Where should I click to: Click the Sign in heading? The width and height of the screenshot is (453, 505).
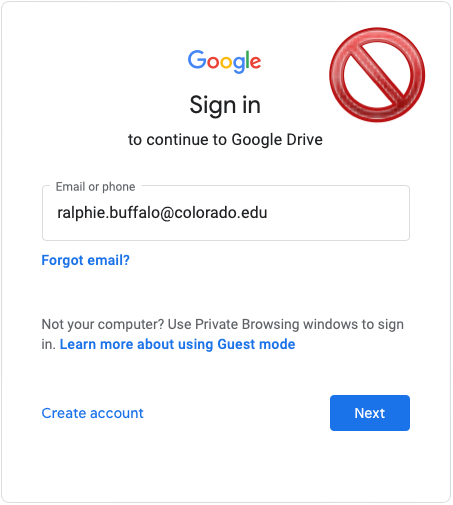(x=225, y=105)
